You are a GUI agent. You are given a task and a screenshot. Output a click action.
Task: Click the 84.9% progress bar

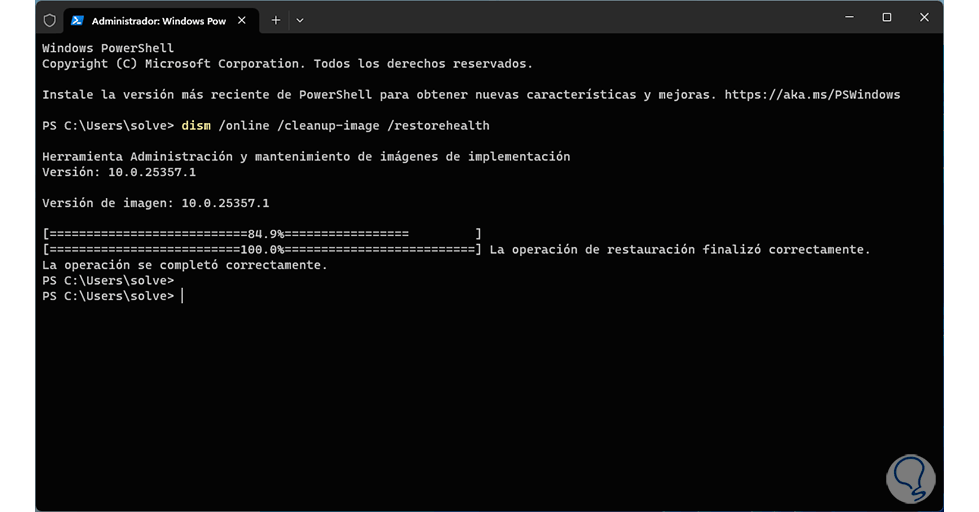coord(262,234)
